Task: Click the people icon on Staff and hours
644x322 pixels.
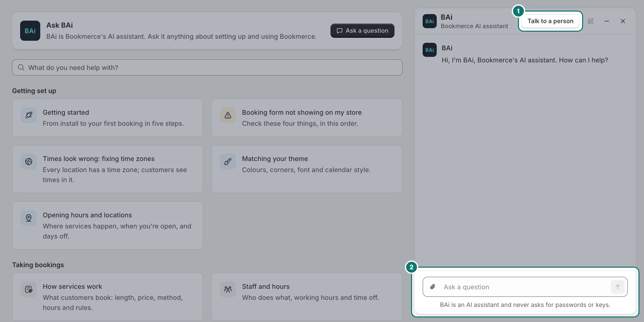Action: tap(228, 289)
